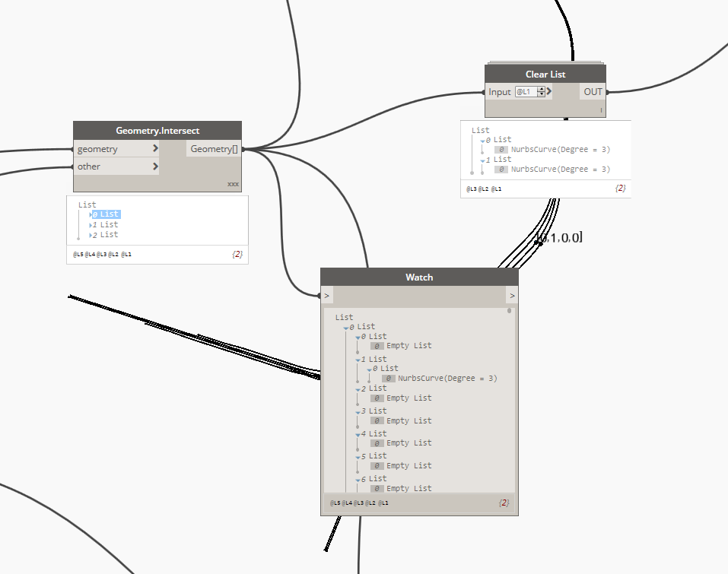Expand '1 List' in Geometry.Intersect preview
The width and height of the screenshot is (728, 574).
pos(91,225)
